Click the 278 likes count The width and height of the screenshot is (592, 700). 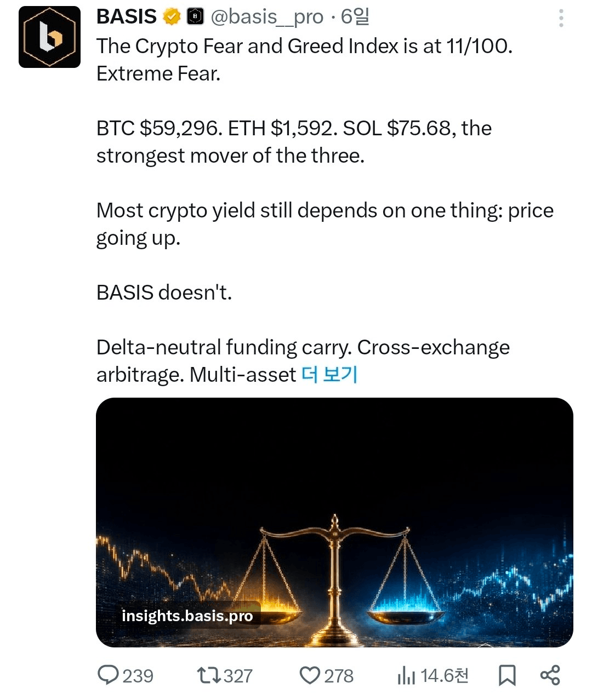[339, 676]
